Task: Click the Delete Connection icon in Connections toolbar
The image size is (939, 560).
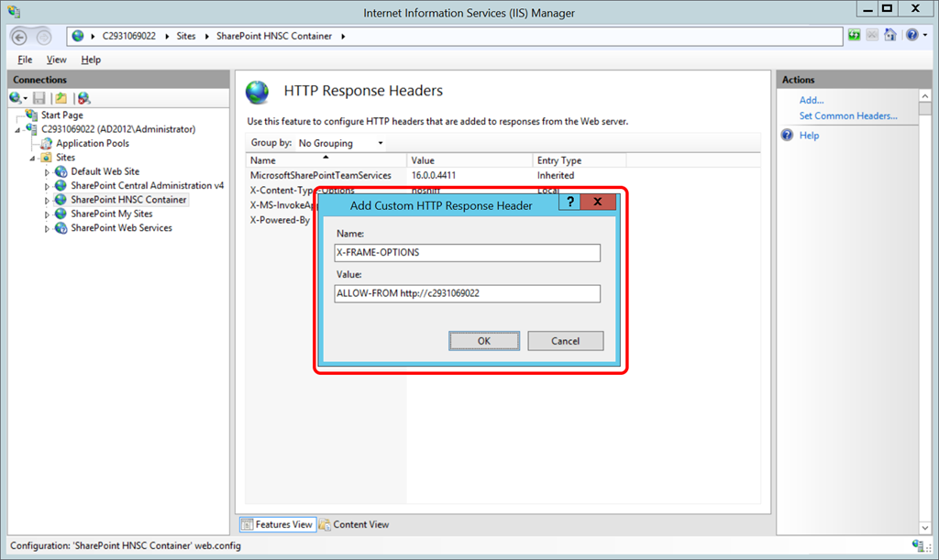Action: tap(83, 98)
